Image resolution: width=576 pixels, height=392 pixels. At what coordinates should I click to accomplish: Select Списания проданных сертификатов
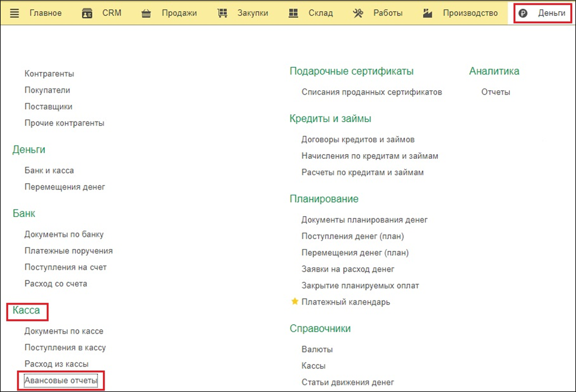pos(371,92)
